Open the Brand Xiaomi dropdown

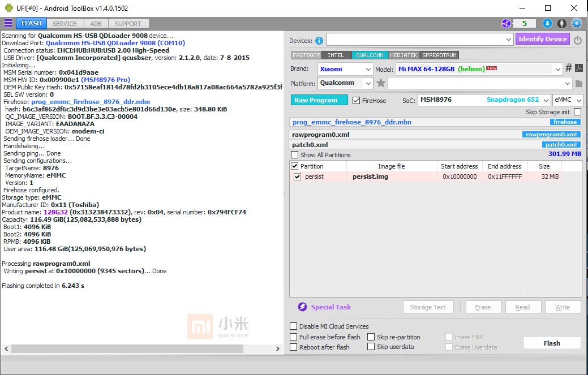click(368, 69)
